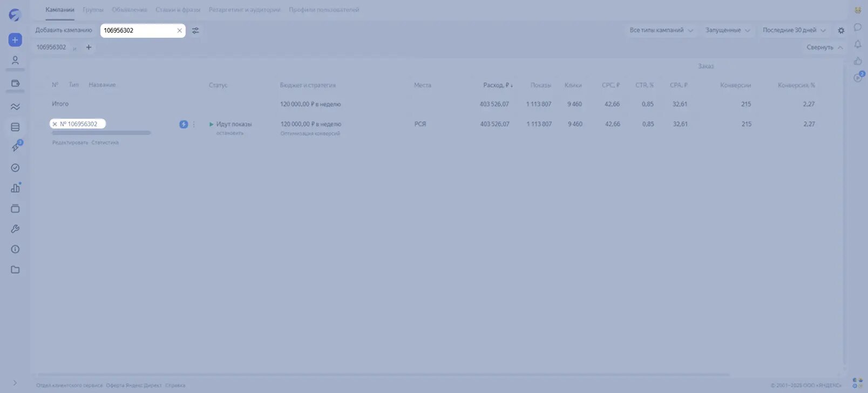Click the Статус column header
The width and height of the screenshot is (868, 393).
tap(218, 85)
